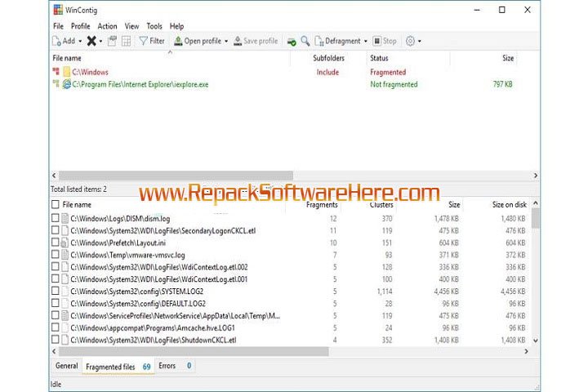This screenshot has width=588, height=392.
Task: Click the disk check icon with green mark
Action: pos(292,42)
